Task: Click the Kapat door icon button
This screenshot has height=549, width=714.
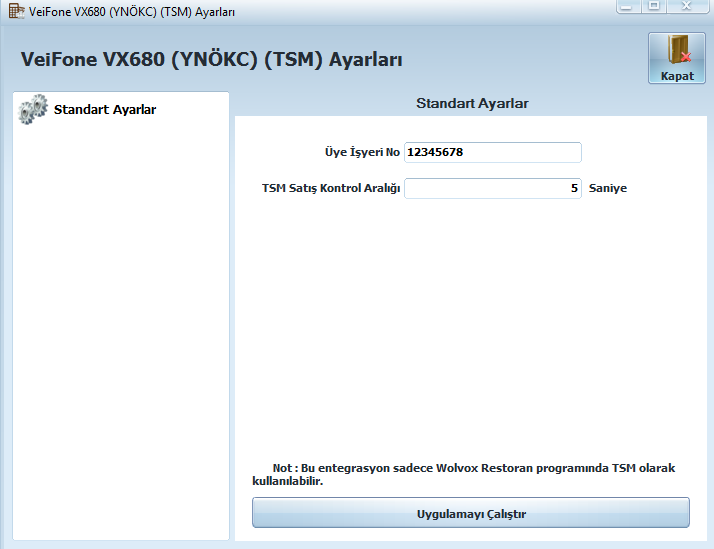Action: point(677,58)
